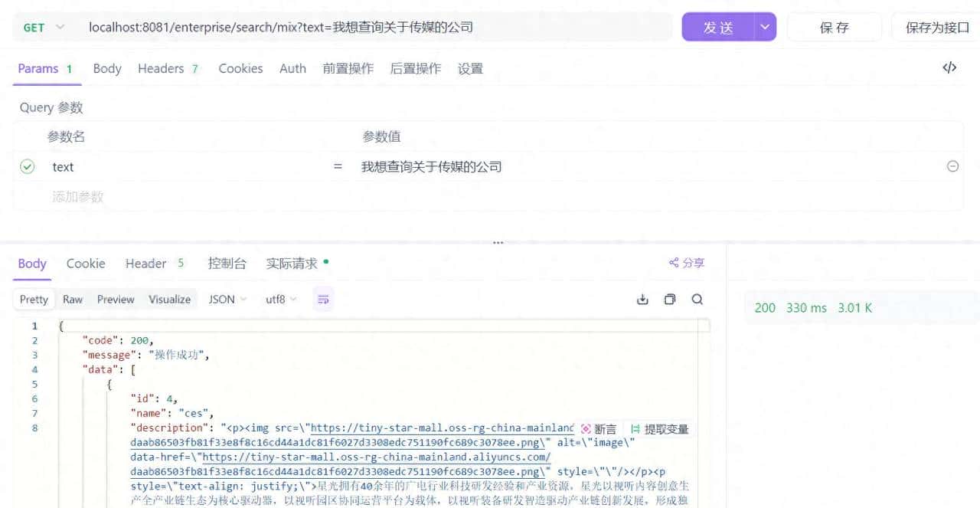Open the 控制台 console tab
The height and width of the screenshot is (508, 980).
tap(227, 262)
